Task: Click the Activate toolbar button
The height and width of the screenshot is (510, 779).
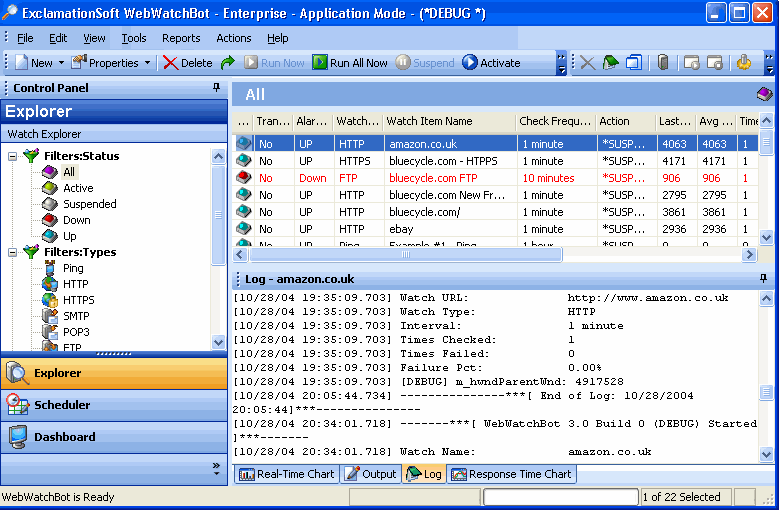Action: [x=491, y=62]
